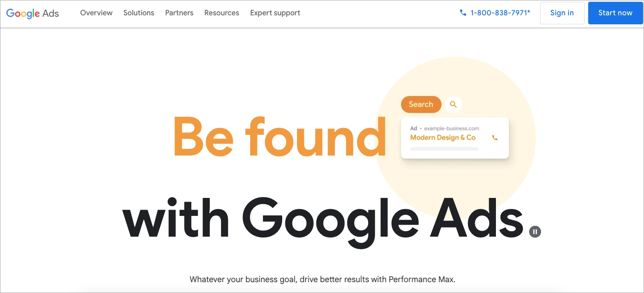Screen dimensions: 644x293
Task: Click the Start now button
Action: click(615, 13)
